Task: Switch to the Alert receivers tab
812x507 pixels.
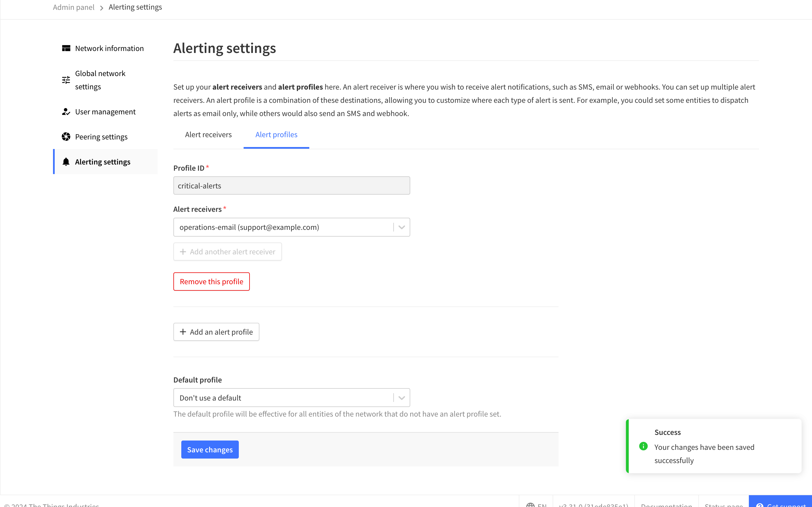Action: [208, 135]
